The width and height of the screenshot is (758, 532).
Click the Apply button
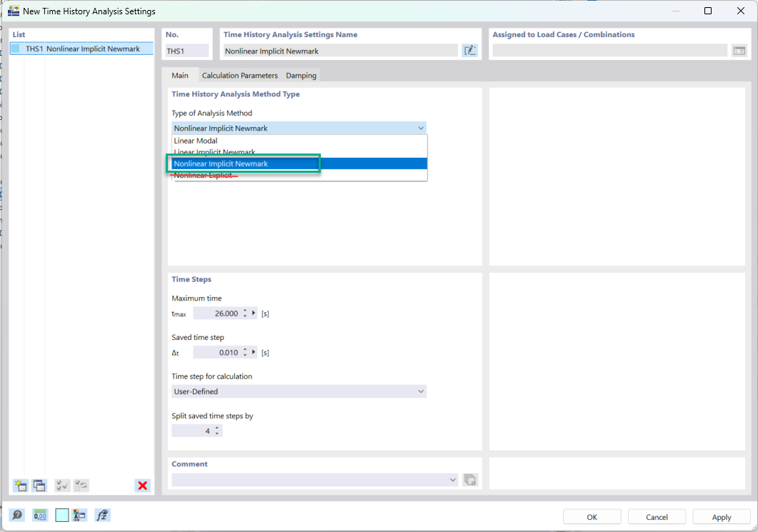(722, 517)
